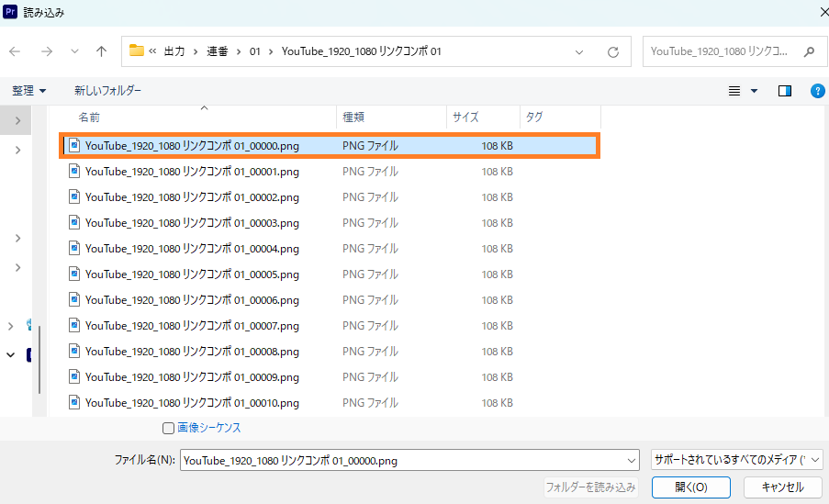The width and height of the screenshot is (829, 504).
Task: Click the back navigation arrow
Action: [x=16, y=51]
